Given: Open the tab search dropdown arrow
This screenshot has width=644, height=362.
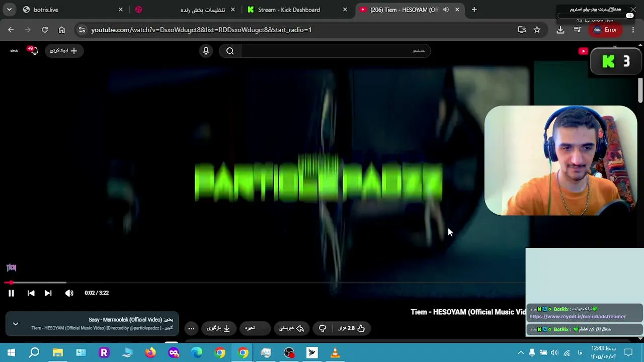Looking at the screenshot, I should [9, 10].
